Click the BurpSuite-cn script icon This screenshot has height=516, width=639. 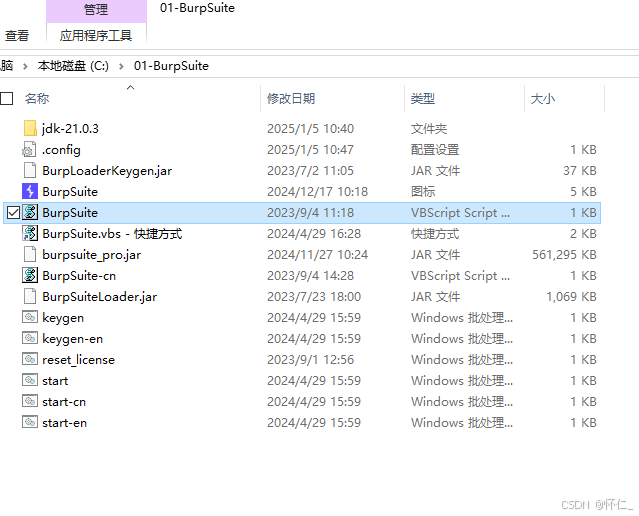coord(30,276)
